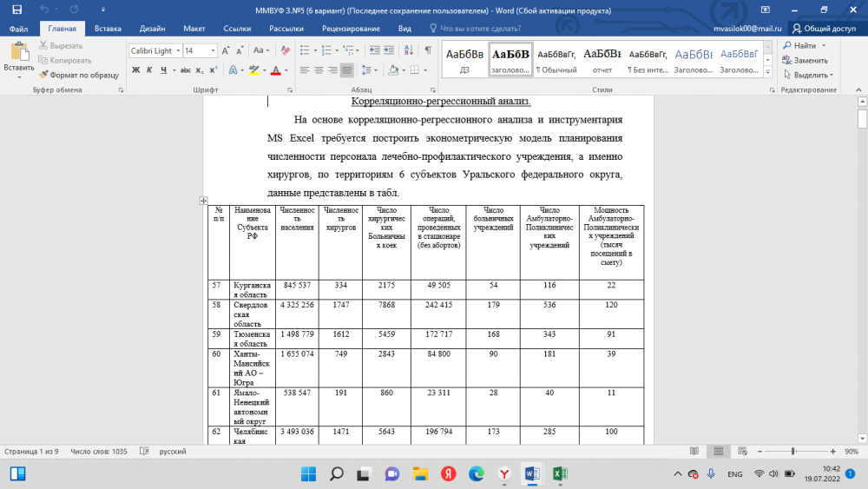Align text to center
868x489 pixels.
319,70
